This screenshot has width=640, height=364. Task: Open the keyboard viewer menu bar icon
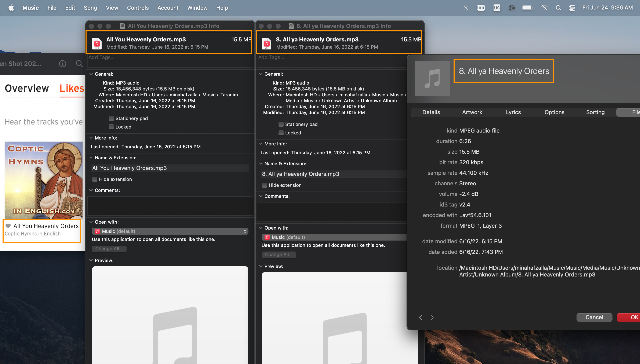(x=481, y=8)
